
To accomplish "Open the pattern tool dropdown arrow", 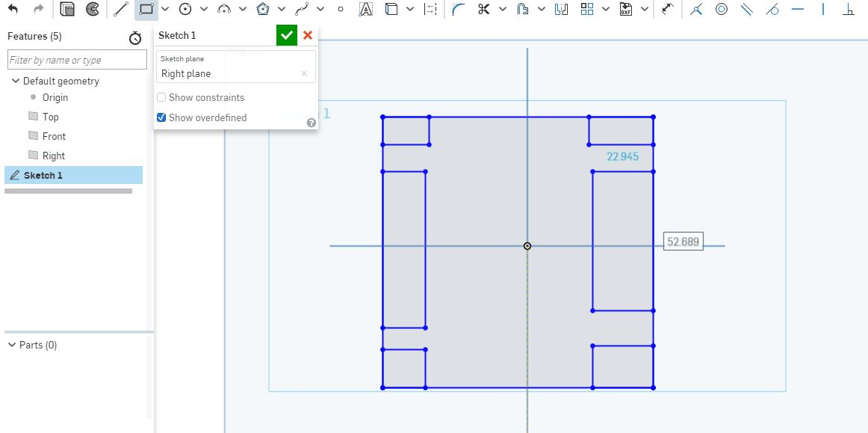I will tap(606, 9).
